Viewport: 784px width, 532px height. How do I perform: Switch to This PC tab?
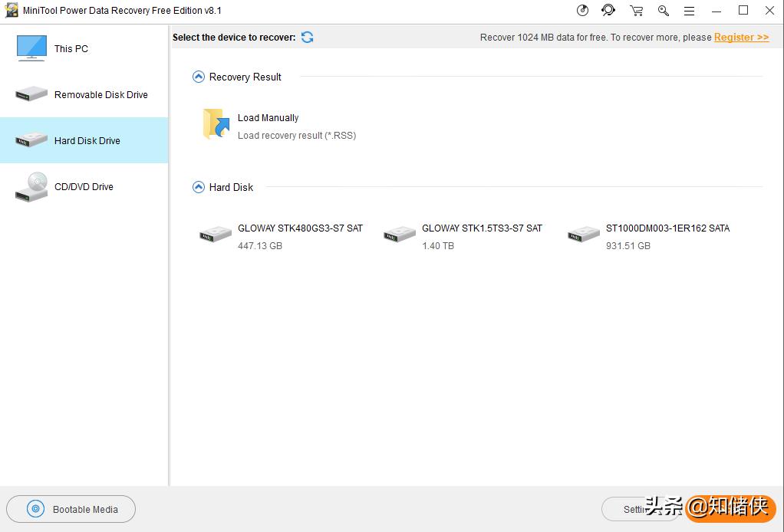(84, 48)
